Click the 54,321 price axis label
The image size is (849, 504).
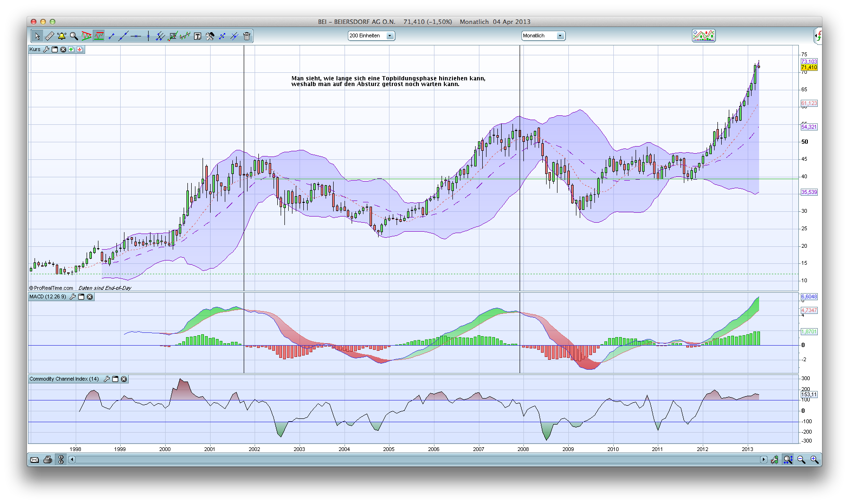(x=809, y=127)
